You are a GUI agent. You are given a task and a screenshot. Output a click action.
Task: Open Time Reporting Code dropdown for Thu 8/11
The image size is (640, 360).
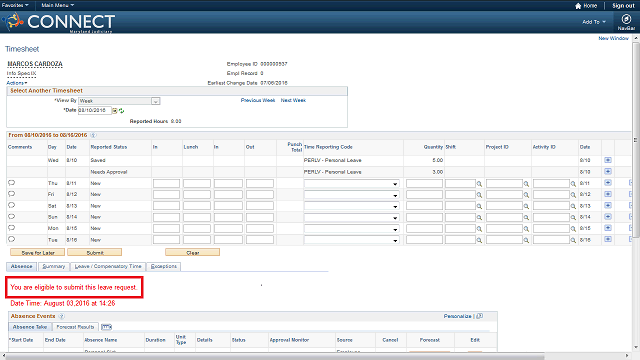click(x=395, y=184)
